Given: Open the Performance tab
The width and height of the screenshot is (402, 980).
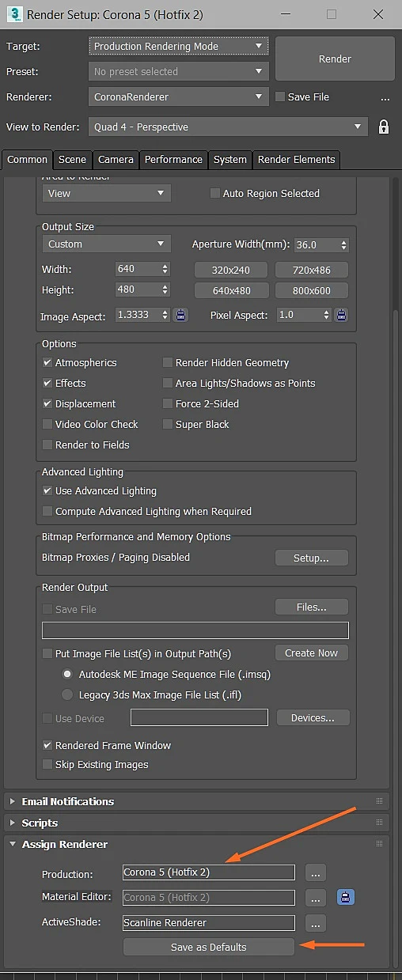Looking at the screenshot, I should tap(173, 160).
